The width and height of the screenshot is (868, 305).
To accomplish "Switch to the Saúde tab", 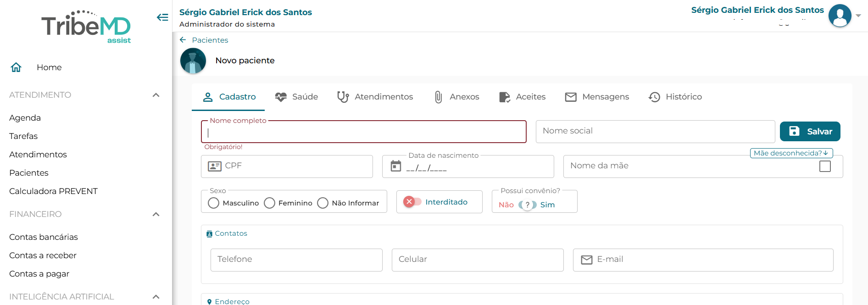I will pyautogui.click(x=296, y=97).
